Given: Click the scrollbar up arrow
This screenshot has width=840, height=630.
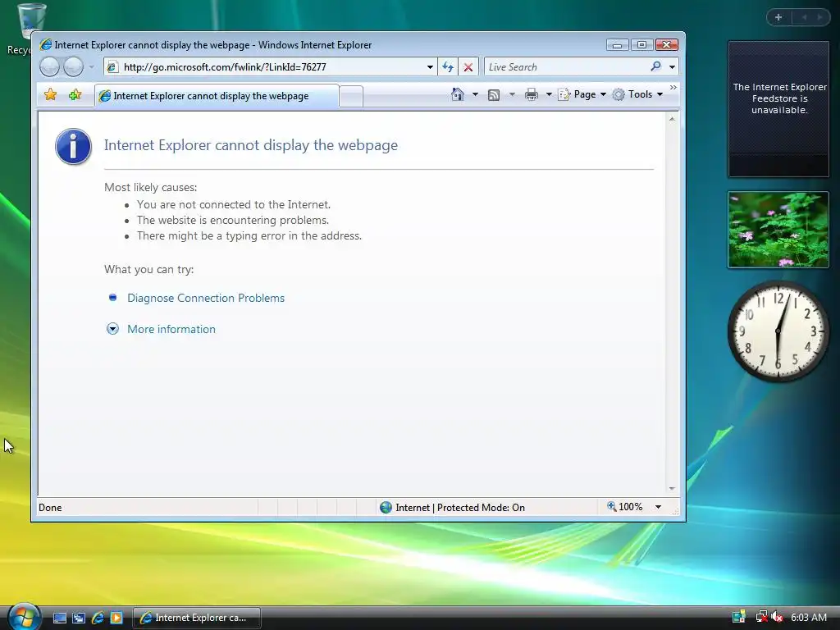Looking at the screenshot, I should [672, 119].
